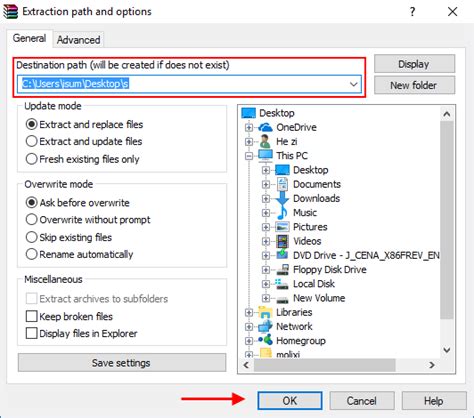Click the root Desktop icon in tree
474x418 pixels.
248,113
